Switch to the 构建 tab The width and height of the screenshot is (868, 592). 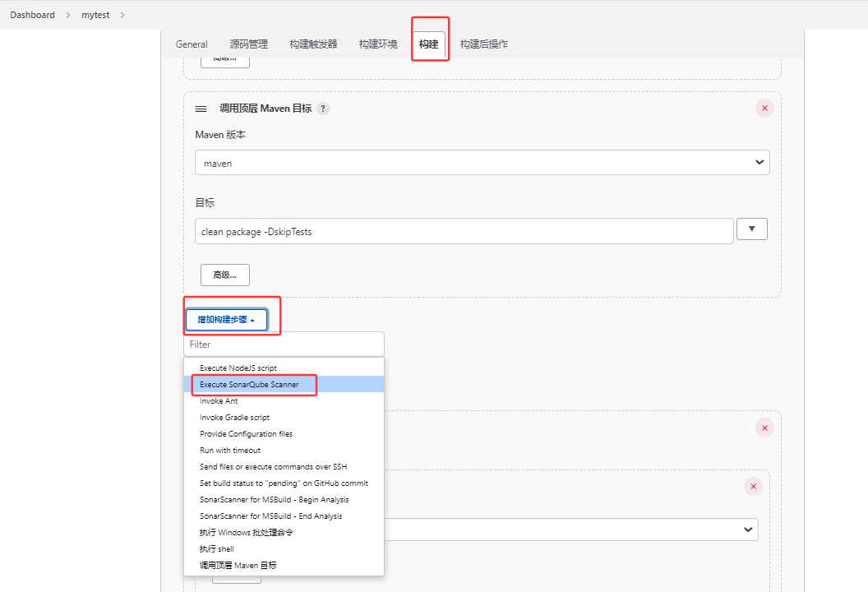coord(428,44)
